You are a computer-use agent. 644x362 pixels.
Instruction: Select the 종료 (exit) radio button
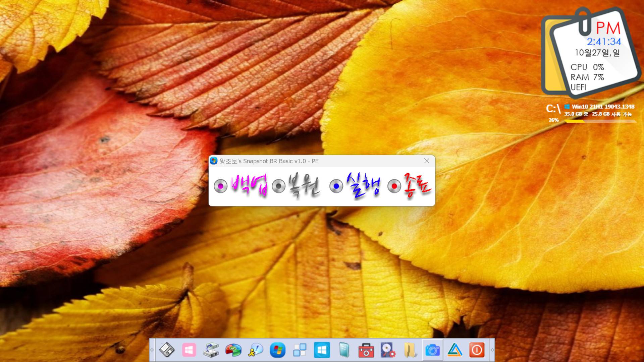tap(394, 186)
